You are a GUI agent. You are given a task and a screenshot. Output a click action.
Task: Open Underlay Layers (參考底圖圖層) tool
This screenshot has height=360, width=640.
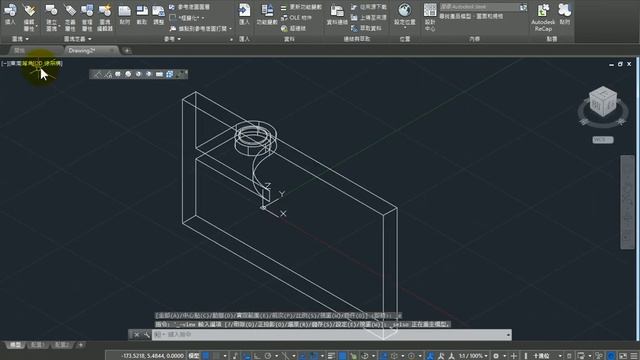click(x=189, y=7)
